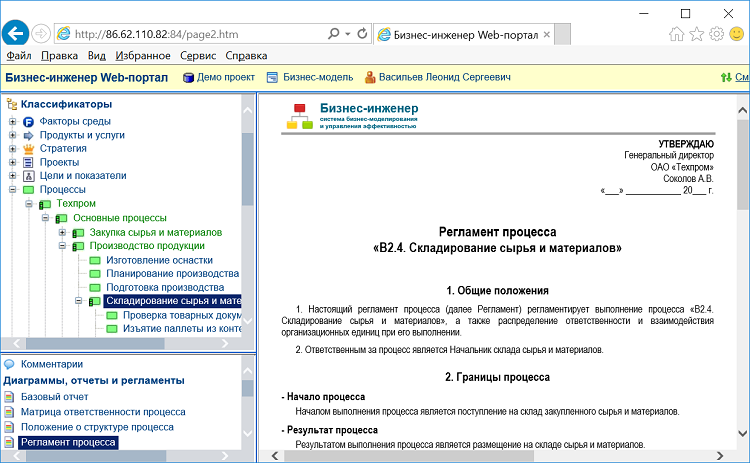Select Планирование производства process
The height and width of the screenshot is (463, 750).
(x=173, y=274)
